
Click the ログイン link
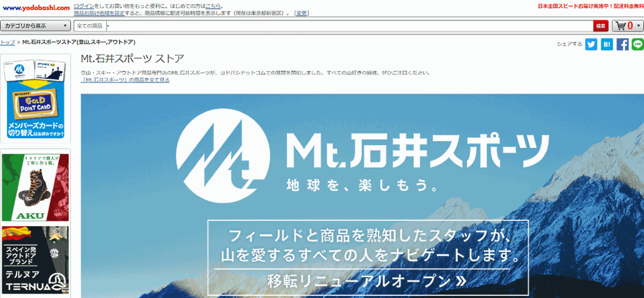click(84, 6)
